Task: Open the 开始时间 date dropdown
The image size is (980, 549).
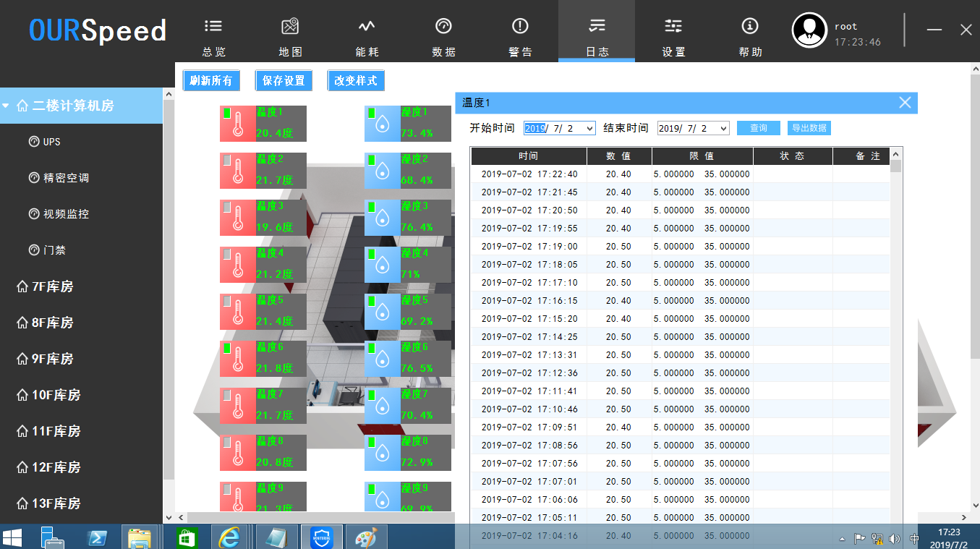Action: tap(589, 128)
